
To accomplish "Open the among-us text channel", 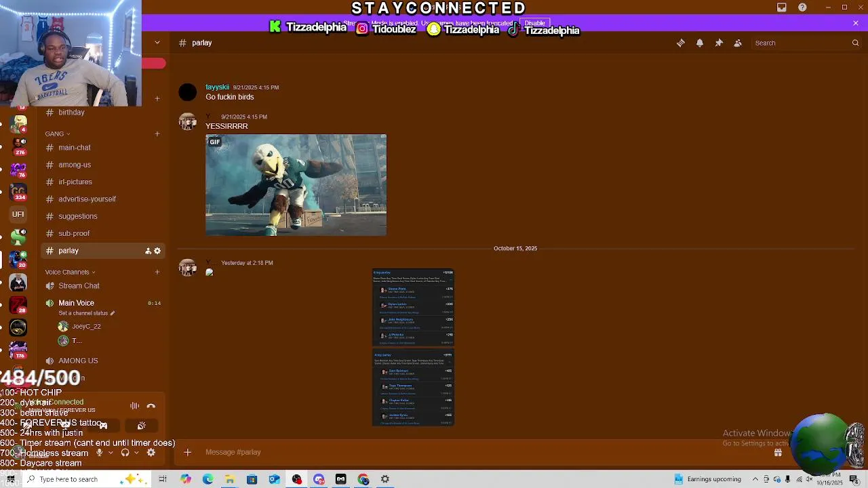I will [102, 165].
